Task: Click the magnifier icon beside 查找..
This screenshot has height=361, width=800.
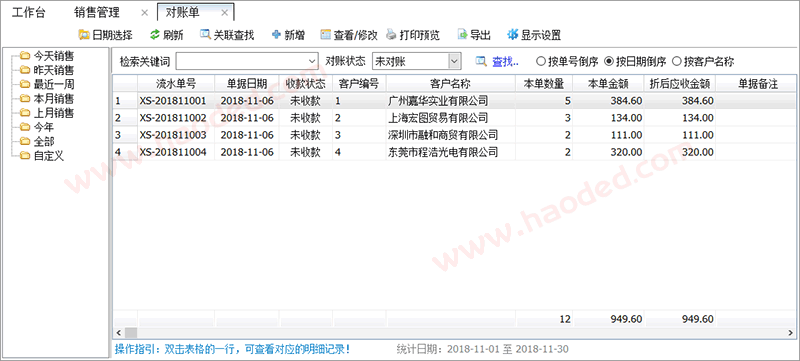Action: (481, 62)
